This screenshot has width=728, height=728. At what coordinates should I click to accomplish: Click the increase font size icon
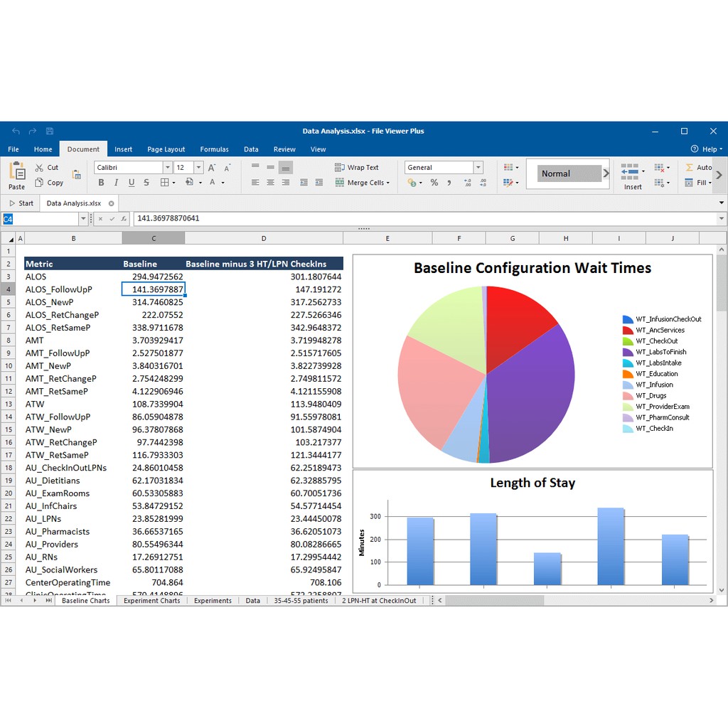[x=212, y=168]
